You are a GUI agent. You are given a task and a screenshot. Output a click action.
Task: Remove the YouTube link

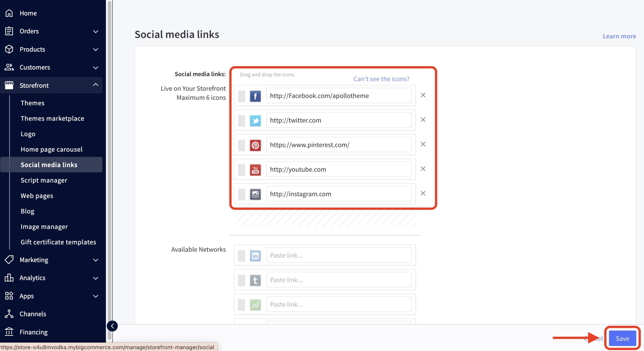coord(423,169)
